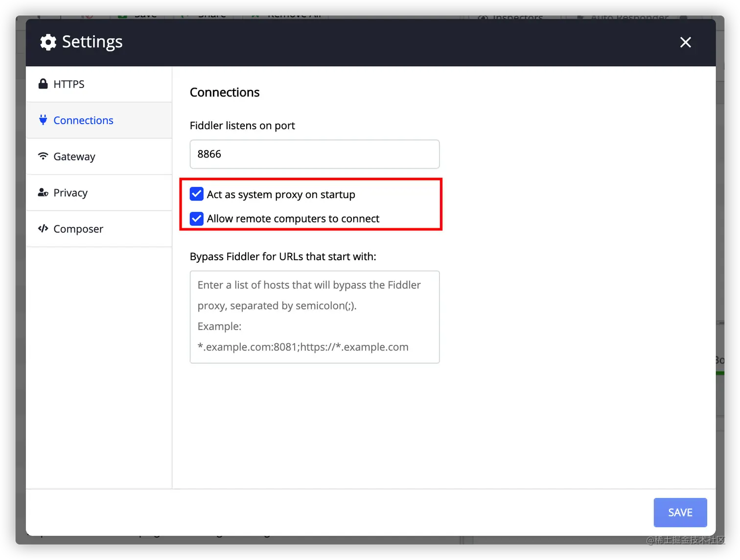Open the Gateway settings tab

coord(99,157)
